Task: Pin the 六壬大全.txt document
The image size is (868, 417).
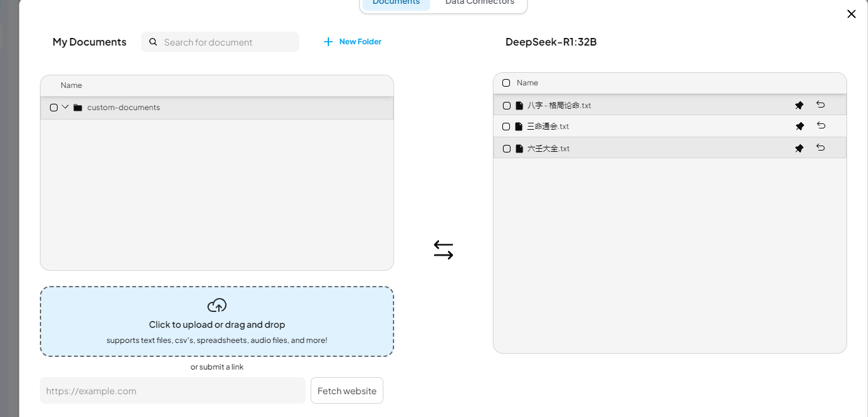Action: pyautogui.click(x=799, y=148)
